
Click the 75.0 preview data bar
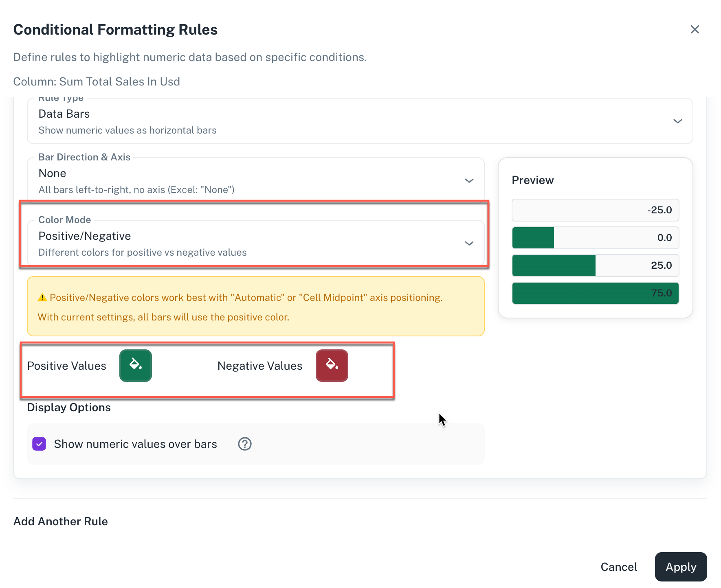(x=595, y=293)
